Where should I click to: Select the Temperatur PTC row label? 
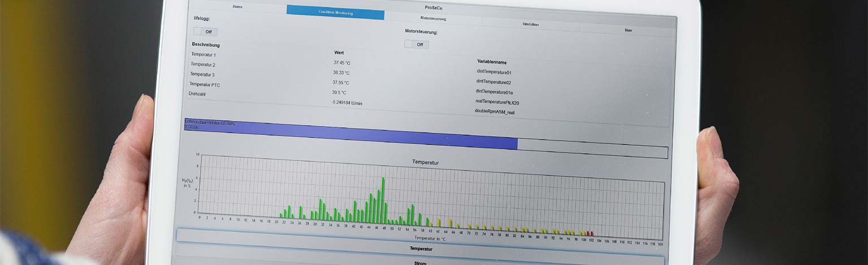tap(204, 84)
